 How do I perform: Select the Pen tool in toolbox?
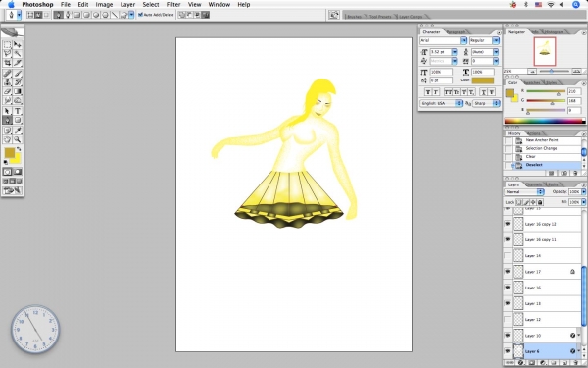click(x=7, y=120)
